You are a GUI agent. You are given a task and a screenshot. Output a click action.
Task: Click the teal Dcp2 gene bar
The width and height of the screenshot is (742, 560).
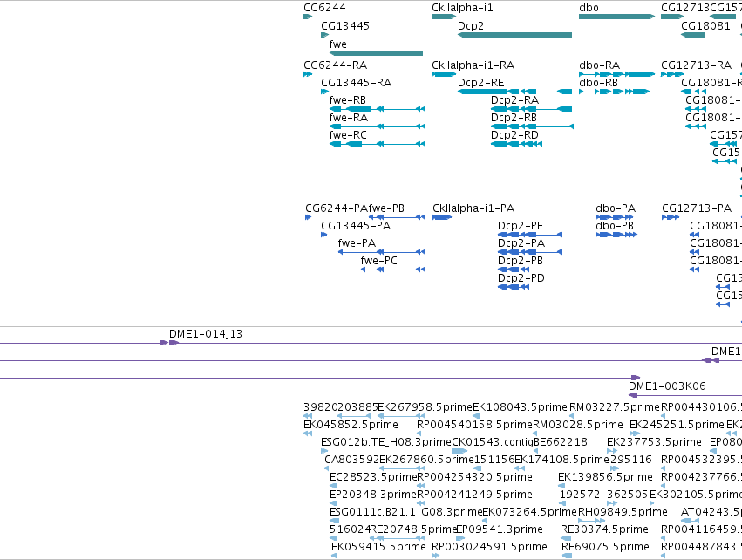tap(514, 35)
